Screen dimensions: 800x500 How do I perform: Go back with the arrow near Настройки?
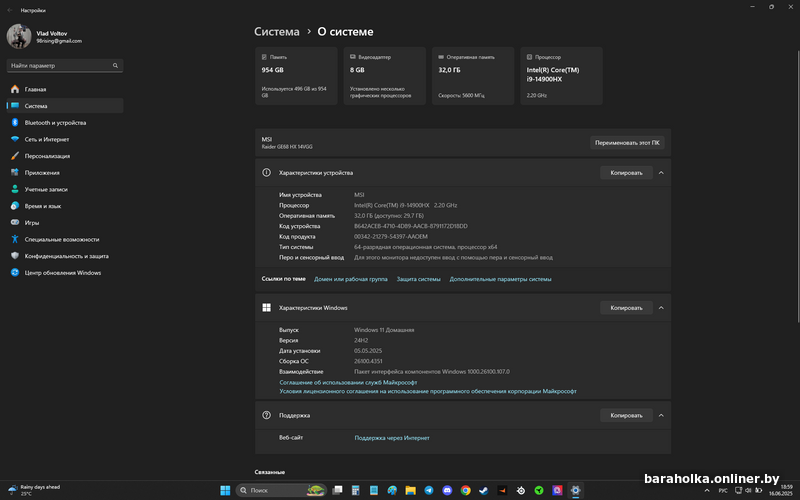(x=10, y=10)
